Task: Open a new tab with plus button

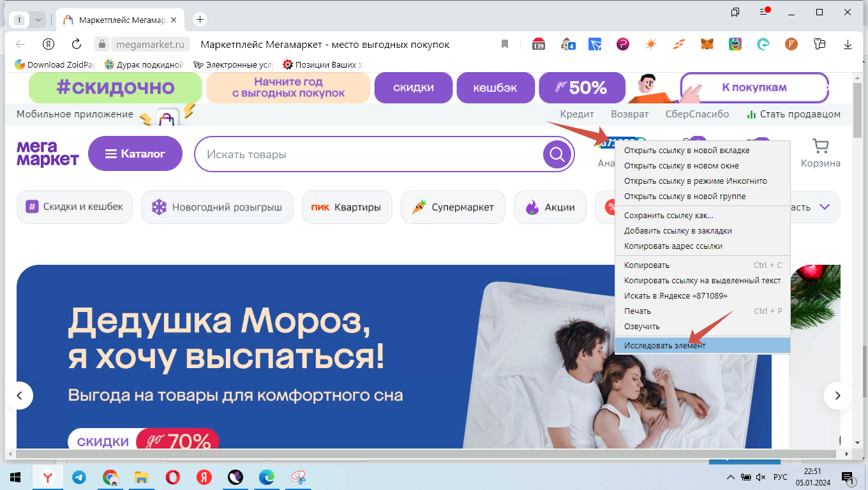Action: 200,20
